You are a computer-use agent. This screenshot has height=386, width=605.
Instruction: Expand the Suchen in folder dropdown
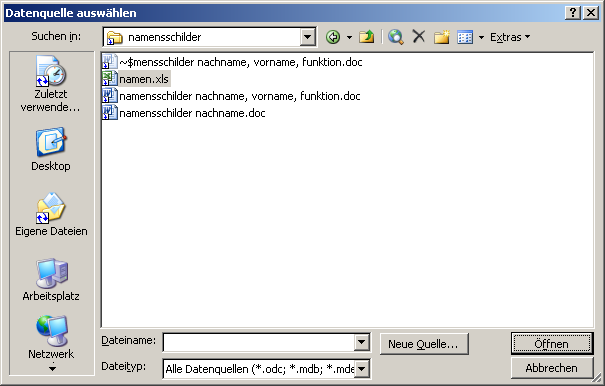point(307,37)
